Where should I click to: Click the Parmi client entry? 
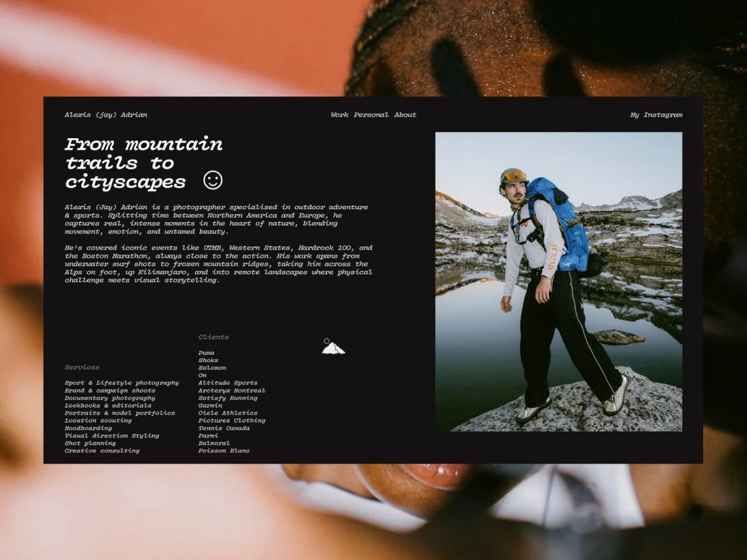[x=209, y=436]
